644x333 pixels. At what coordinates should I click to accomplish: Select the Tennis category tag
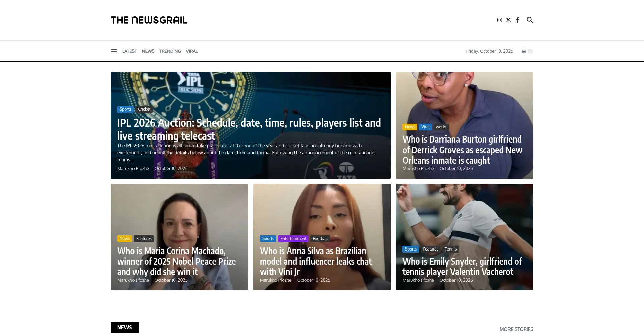coord(450,249)
